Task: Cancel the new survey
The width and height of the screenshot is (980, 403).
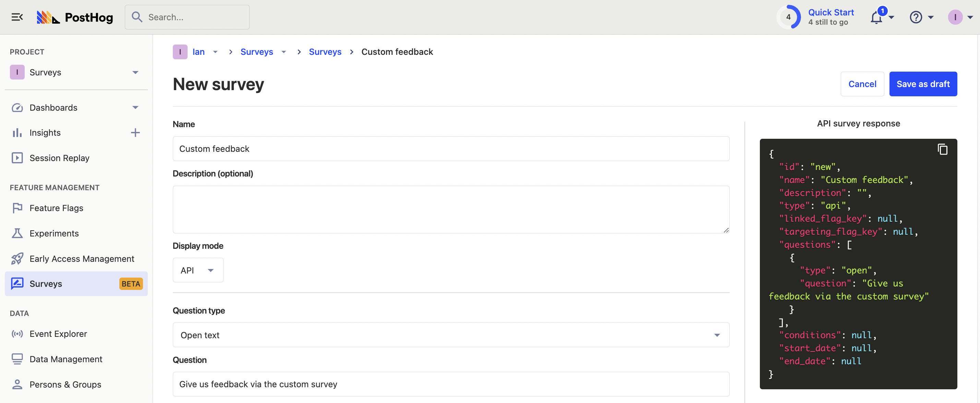Action: 862,84
